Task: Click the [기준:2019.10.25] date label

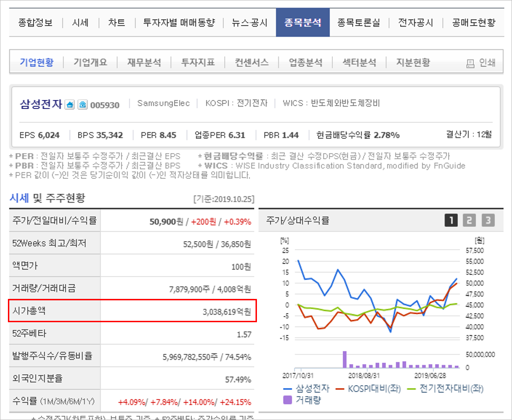Action: coord(224,199)
